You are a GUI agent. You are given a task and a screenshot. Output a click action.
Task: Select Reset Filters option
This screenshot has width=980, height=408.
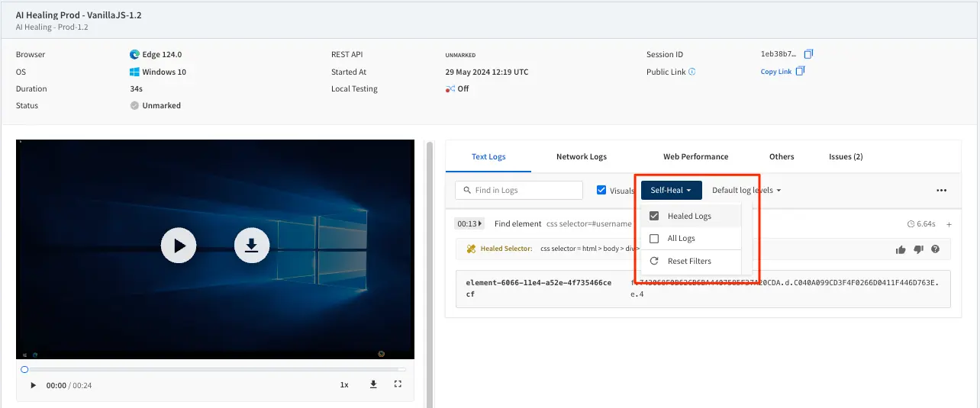click(x=688, y=261)
